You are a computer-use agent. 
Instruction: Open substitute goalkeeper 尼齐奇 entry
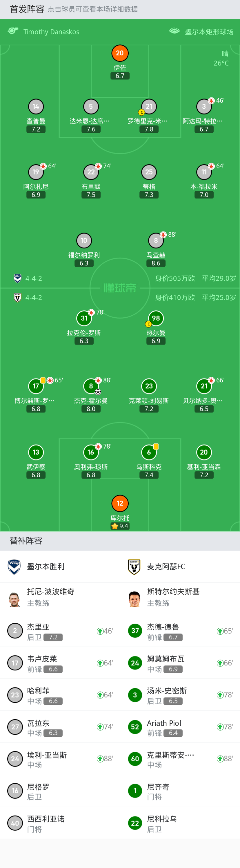(x=180, y=791)
